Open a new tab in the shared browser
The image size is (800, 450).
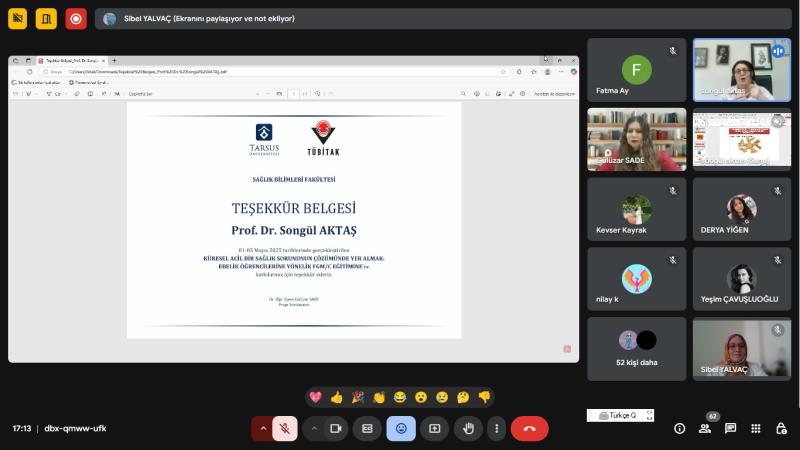coord(114,60)
